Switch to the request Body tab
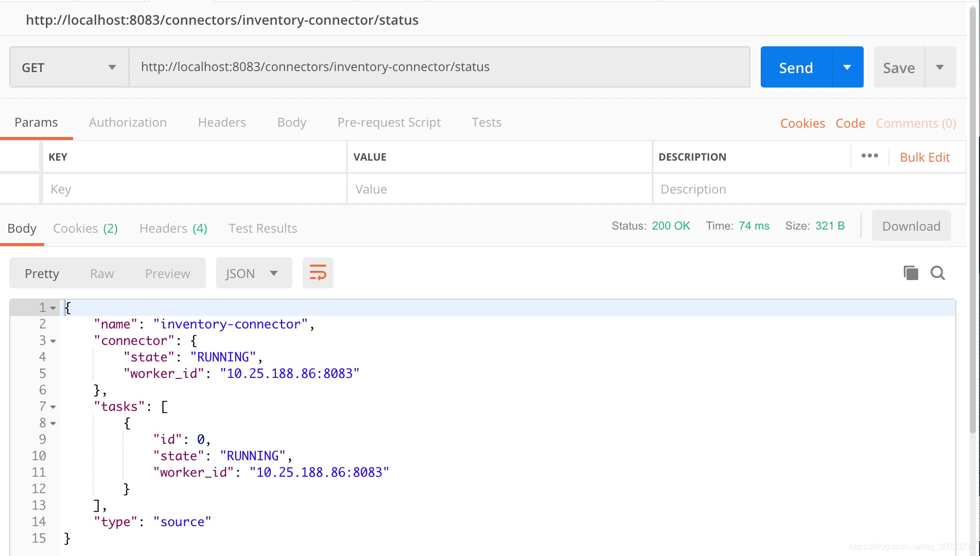Screen dimensions: 980x556 point(292,123)
